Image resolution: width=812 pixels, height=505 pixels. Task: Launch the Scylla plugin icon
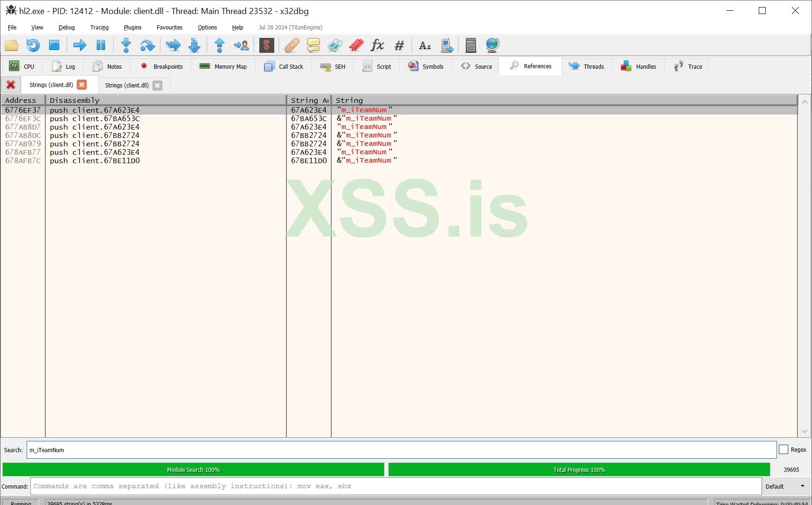(x=267, y=45)
